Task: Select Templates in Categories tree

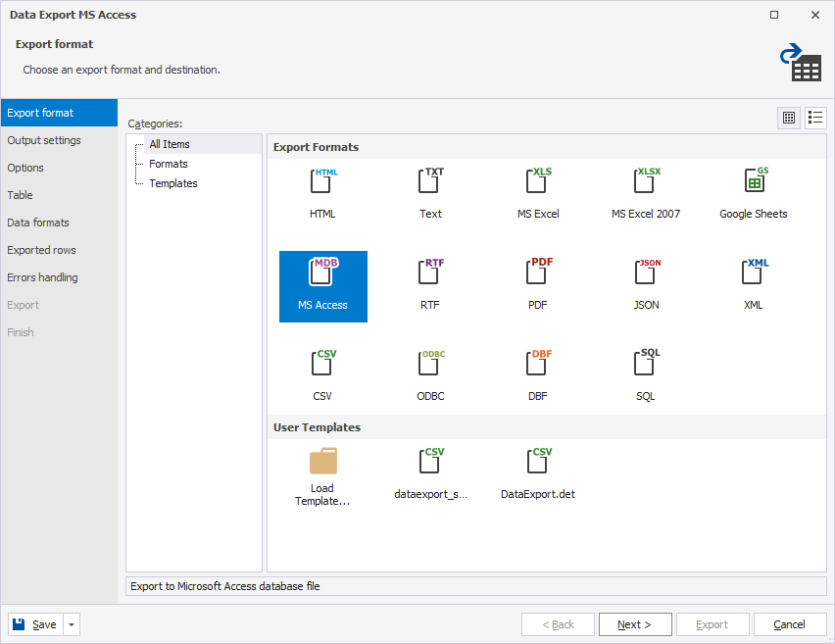Action: pyautogui.click(x=173, y=183)
